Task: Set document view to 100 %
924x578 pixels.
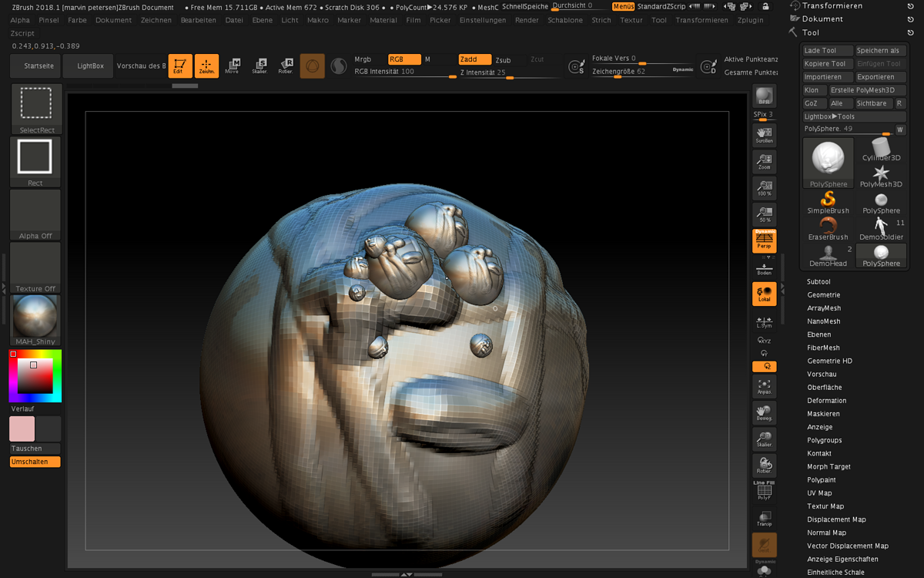Action: click(764, 188)
